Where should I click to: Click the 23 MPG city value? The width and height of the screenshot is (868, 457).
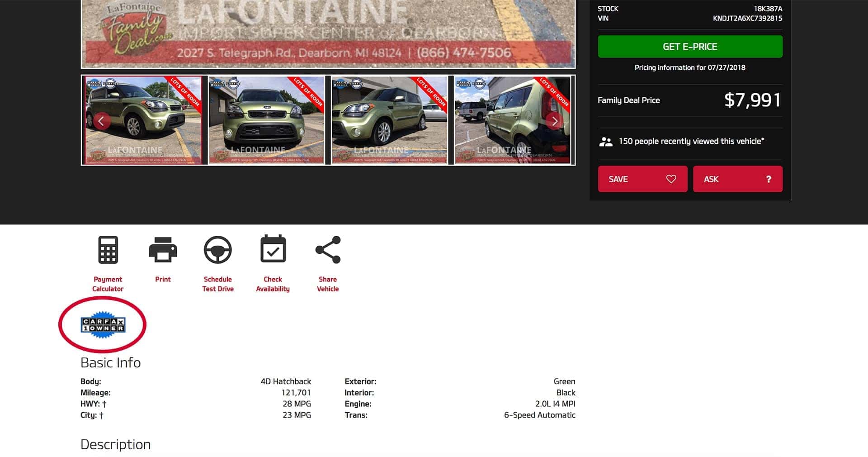tap(297, 415)
